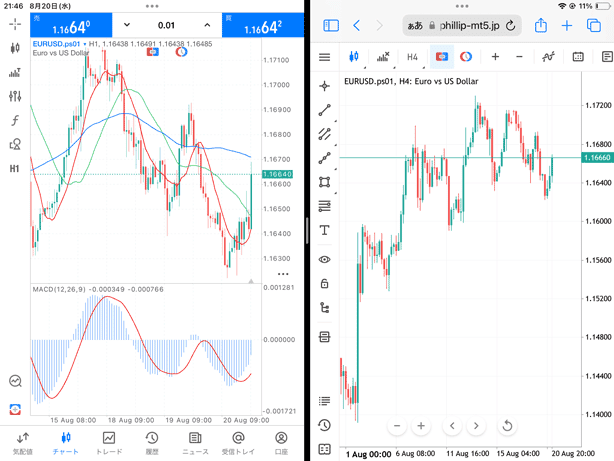Open the news panel icon at toolbar edge
The width and height of the screenshot is (614, 461).
click(607, 57)
